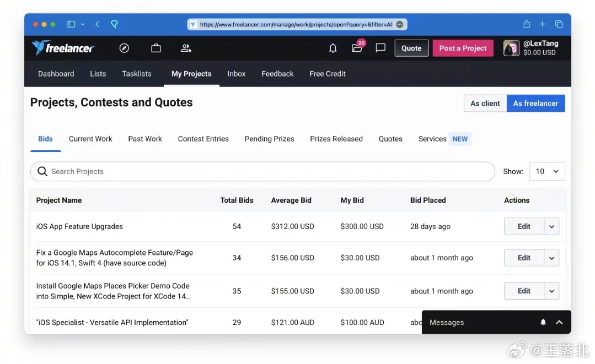Viewport: 595px width, 364px height.
Task: Click the Total Bids column header
Action: [237, 200]
